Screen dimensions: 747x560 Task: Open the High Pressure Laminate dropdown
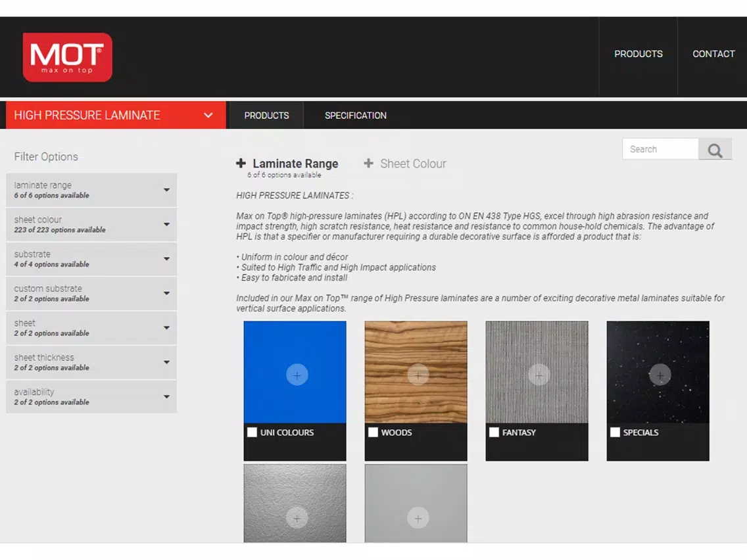pos(116,115)
